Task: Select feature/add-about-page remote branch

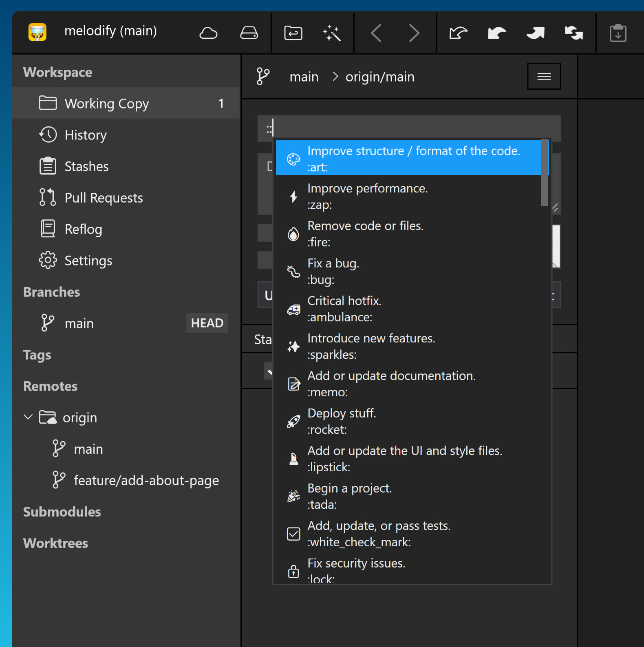Action: point(146,480)
